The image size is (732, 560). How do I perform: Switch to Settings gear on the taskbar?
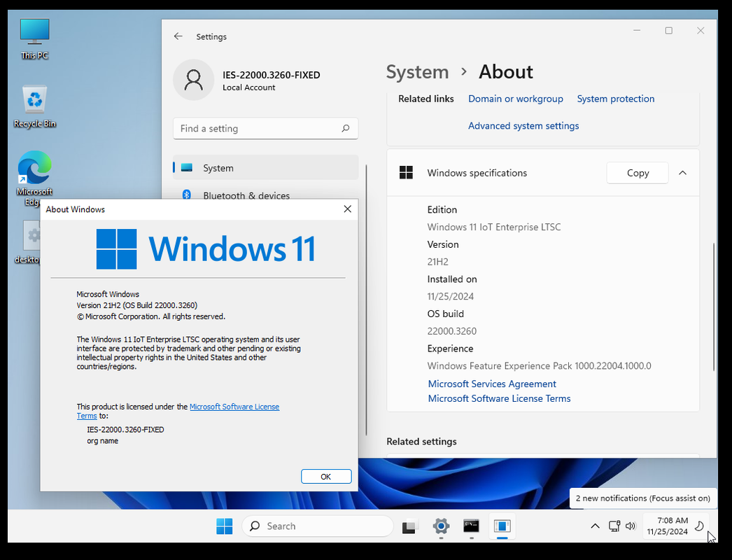(441, 526)
